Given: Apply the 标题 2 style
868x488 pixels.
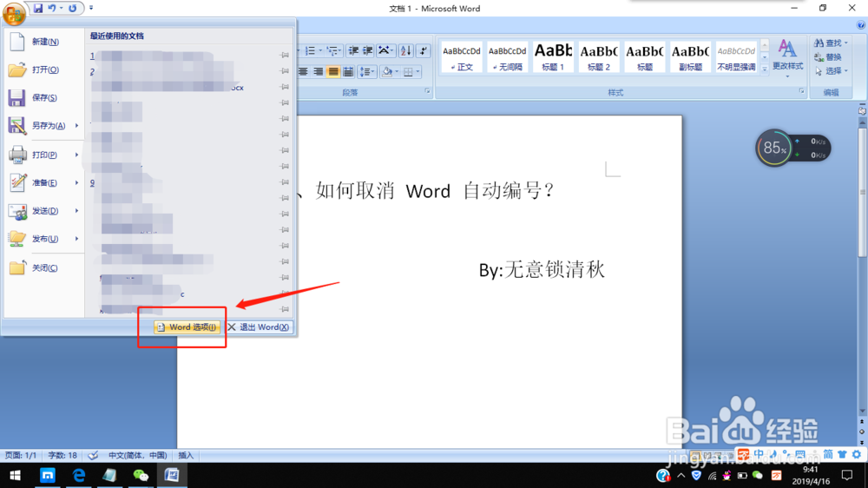Looking at the screenshot, I should (598, 57).
